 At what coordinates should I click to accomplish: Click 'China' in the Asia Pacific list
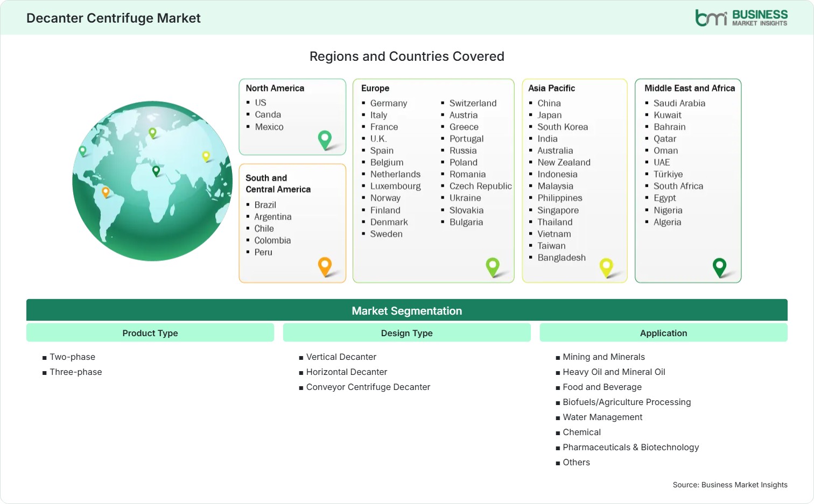tap(549, 103)
